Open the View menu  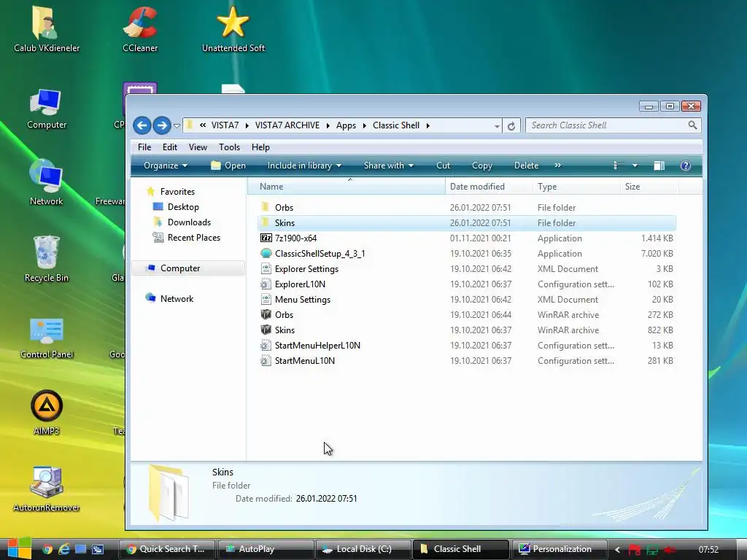[198, 147]
